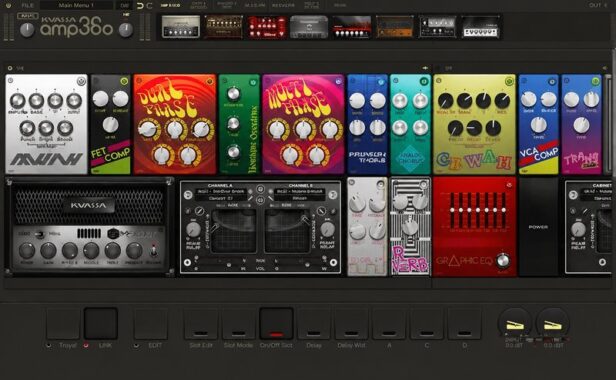Open the Main Menu 1 preset selector
This screenshot has height=380, width=616.
76,6
